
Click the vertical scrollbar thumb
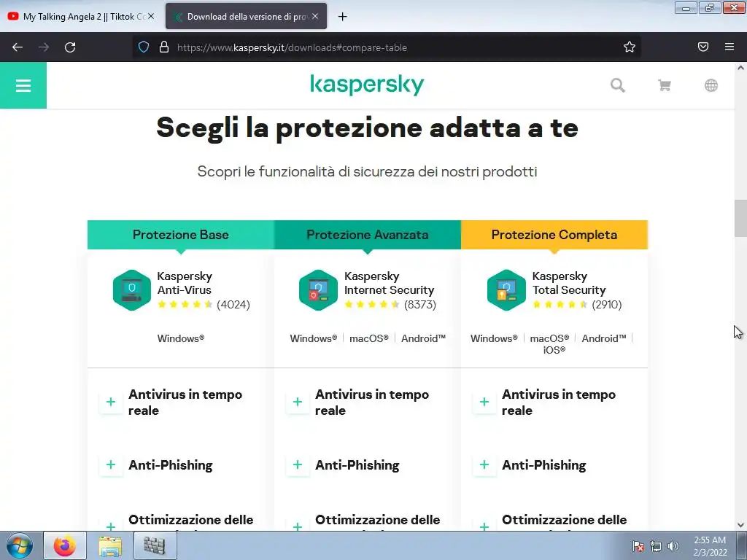point(740,218)
